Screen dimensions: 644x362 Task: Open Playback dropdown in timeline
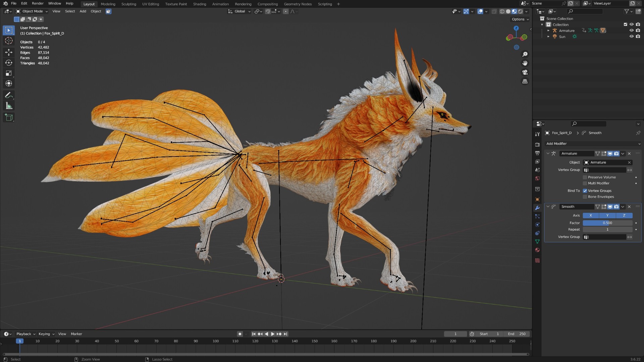tap(26, 334)
